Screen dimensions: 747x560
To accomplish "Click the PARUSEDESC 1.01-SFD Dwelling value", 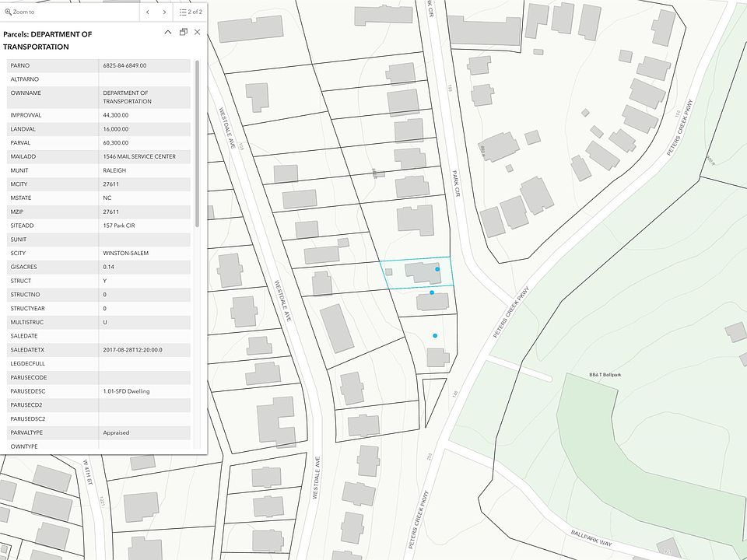I will pyautogui.click(x=126, y=392).
